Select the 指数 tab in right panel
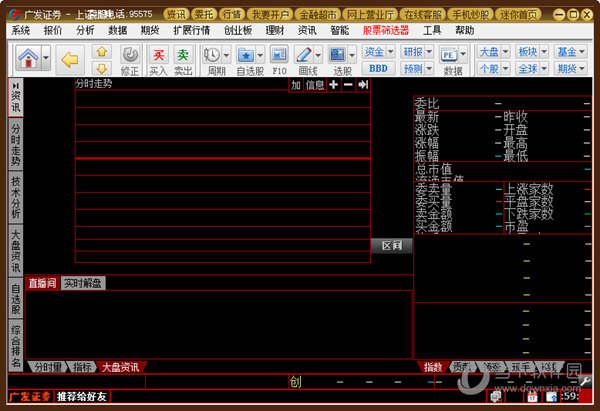 (x=433, y=367)
